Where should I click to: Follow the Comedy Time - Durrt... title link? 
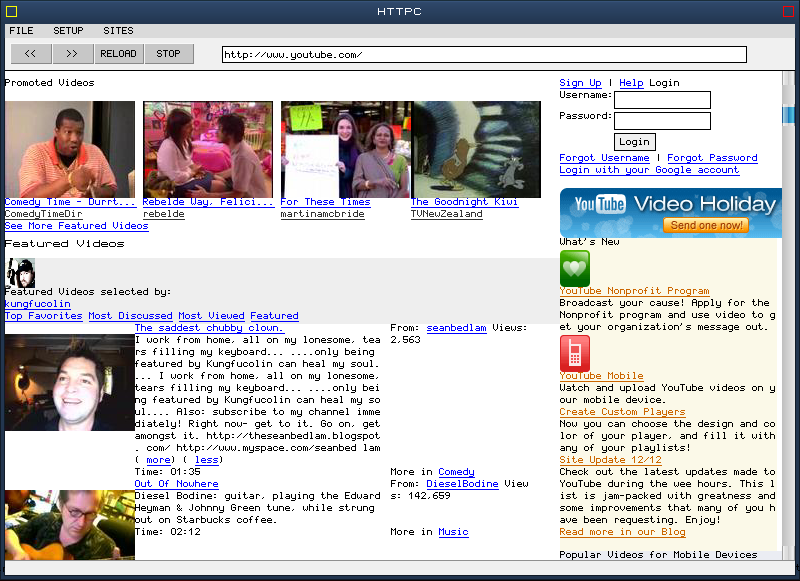[x=70, y=202]
